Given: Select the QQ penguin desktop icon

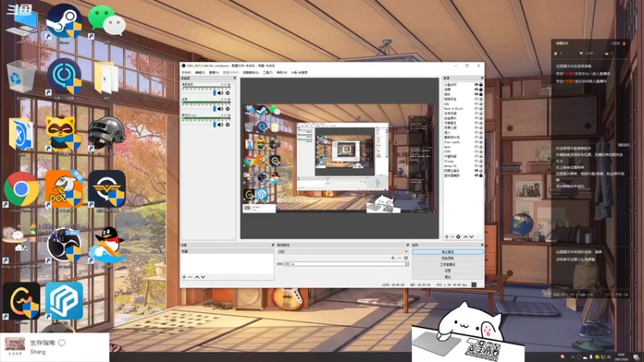Looking at the screenshot, I should pyautogui.click(x=107, y=246).
